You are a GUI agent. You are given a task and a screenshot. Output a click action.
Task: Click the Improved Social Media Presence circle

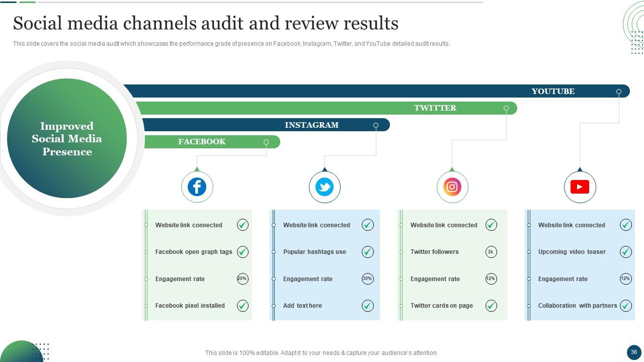(67, 139)
